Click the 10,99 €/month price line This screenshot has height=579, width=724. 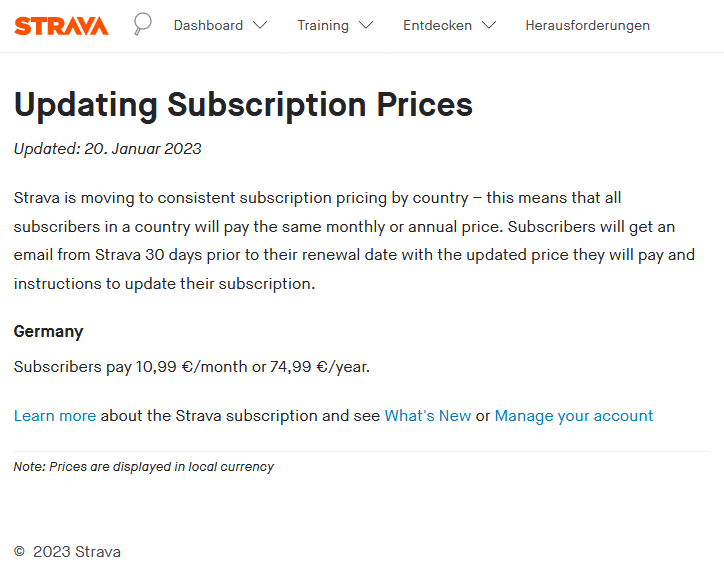click(192, 367)
